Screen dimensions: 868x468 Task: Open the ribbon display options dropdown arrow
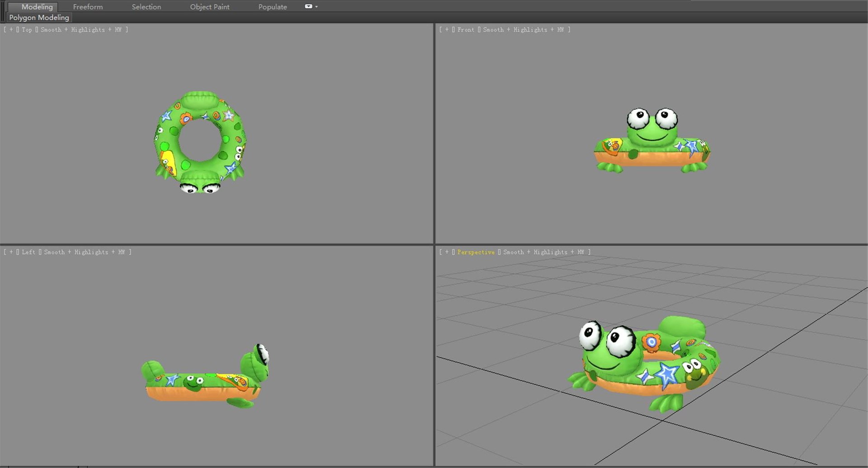click(316, 7)
